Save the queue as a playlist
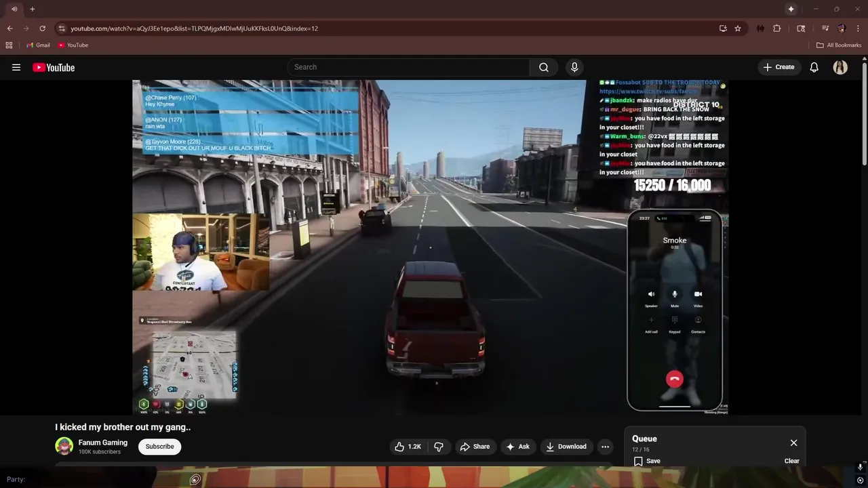 646,461
